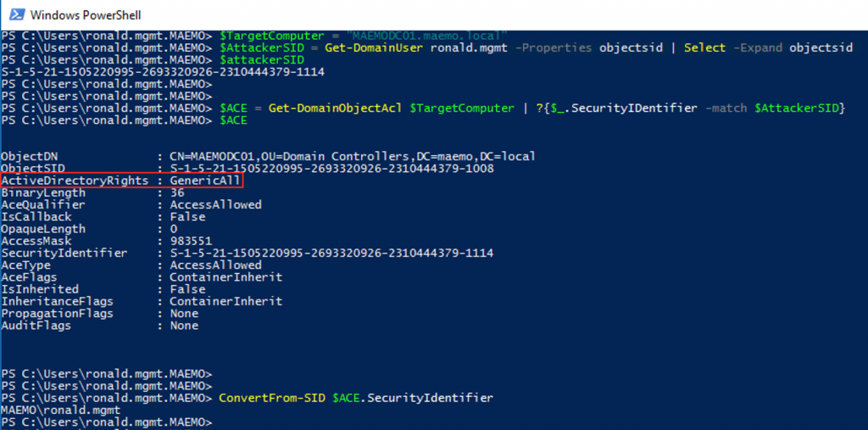Click the MAEMO\ronald.mgmt output line
The height and width of the screenshot is (430, 868).
click(60, 410)
